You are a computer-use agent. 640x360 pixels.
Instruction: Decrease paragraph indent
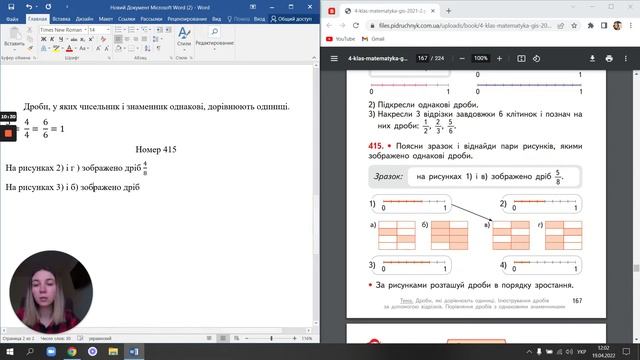point(159,30)
